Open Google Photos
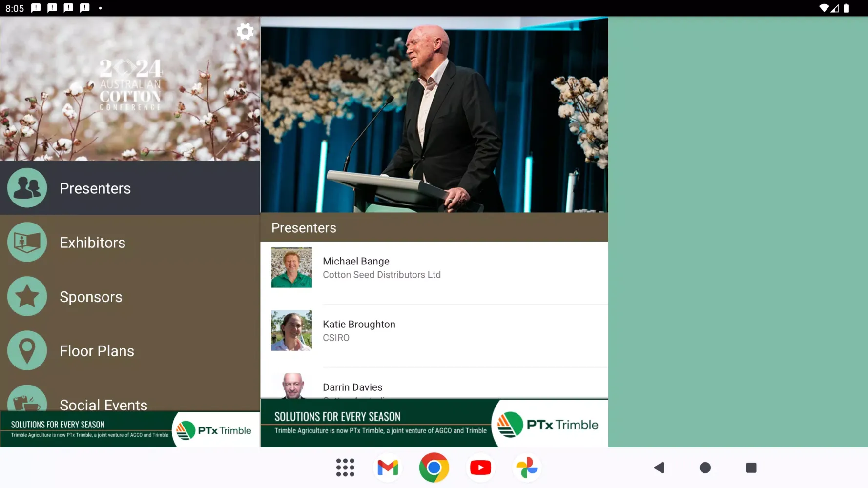This screenshot has width=868, height=488. [x=527, y=467]
